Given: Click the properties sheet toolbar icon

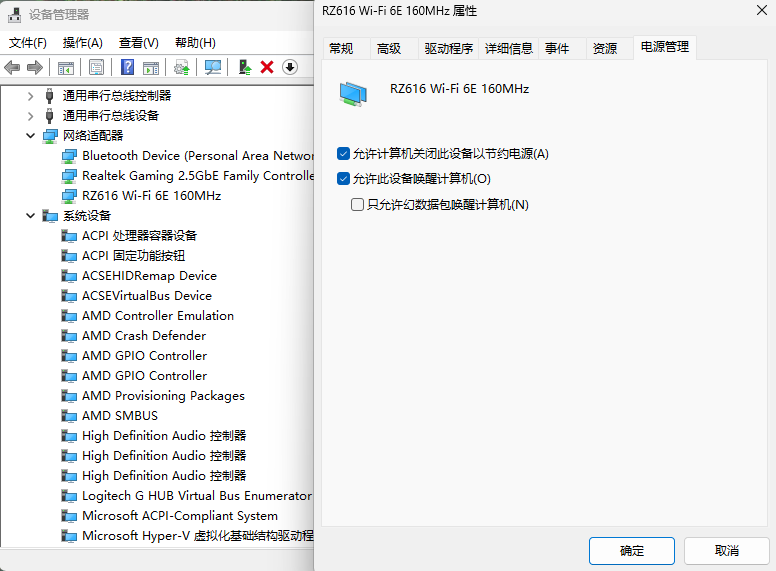Looking at the screenshot, I should 96,67.
